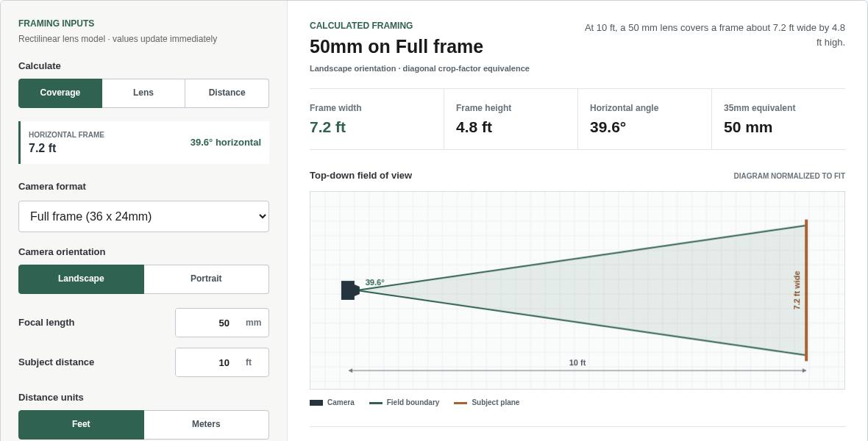Screen dimensions: 868x441
Task: Switch calculation mode to Distance
Action: point(227,93)
